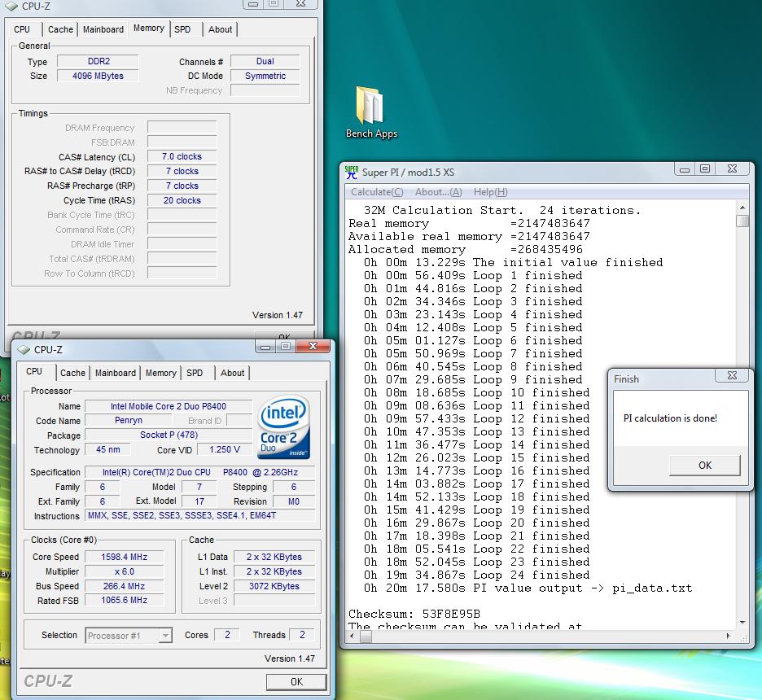The width and height of the screenshot is (762, 700).
Task: Click the Super PI window title icon
Action: (352, 173)
